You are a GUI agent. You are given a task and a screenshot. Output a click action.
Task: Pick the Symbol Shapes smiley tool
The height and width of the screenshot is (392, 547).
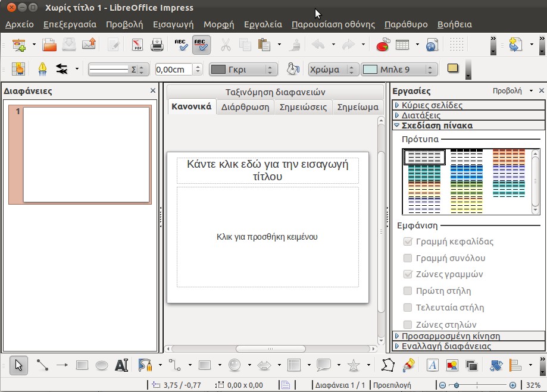(x=235, y=365)
